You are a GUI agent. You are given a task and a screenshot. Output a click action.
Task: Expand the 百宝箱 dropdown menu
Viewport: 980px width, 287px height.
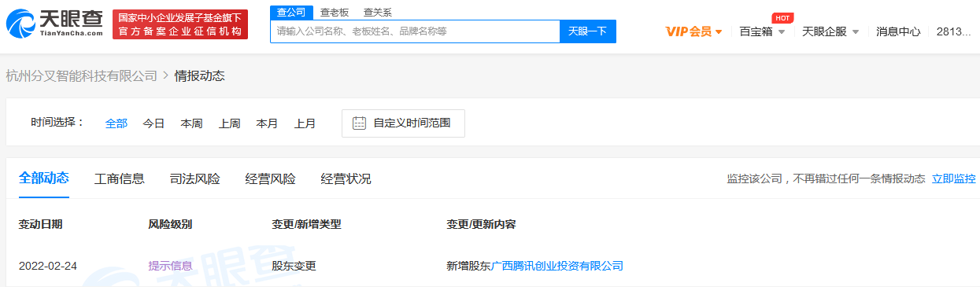762,31
